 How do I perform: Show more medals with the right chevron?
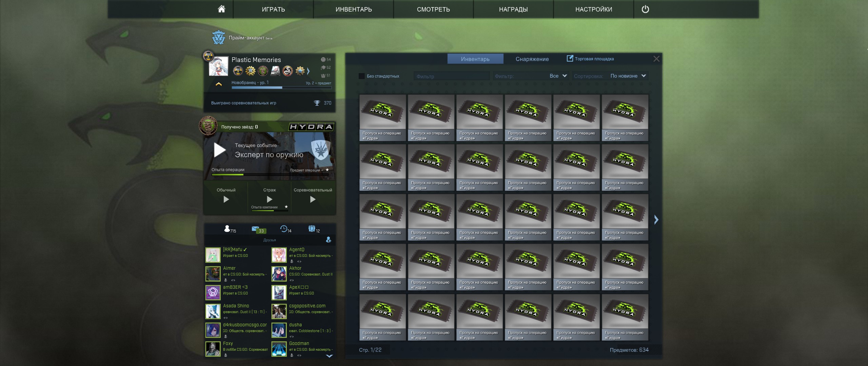pyautogui.click(x=308, y=71)
